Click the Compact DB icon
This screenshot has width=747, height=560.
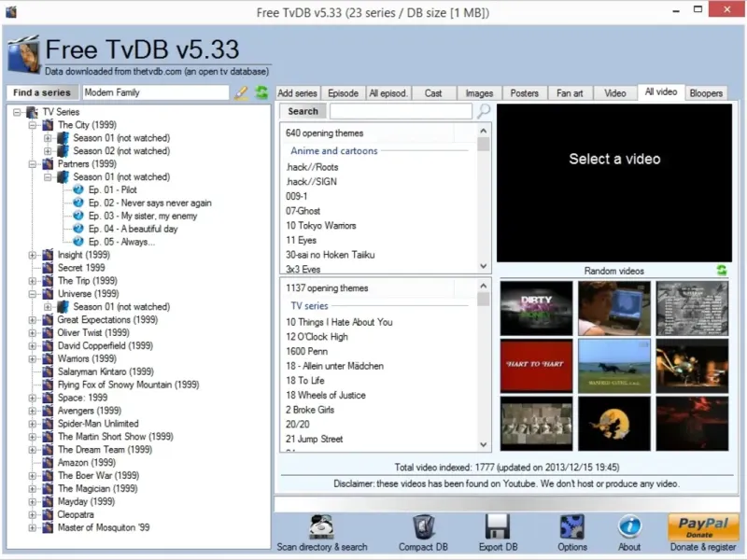point(422,526)
